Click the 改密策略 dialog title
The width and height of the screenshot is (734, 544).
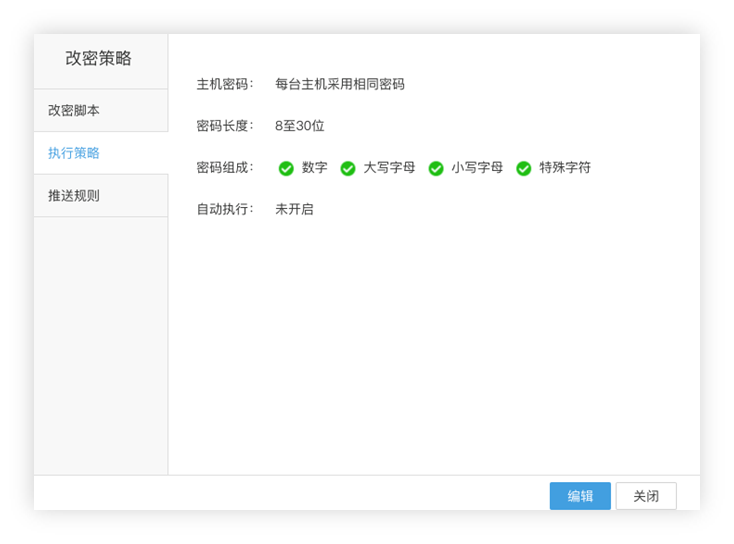coord(99,58)
